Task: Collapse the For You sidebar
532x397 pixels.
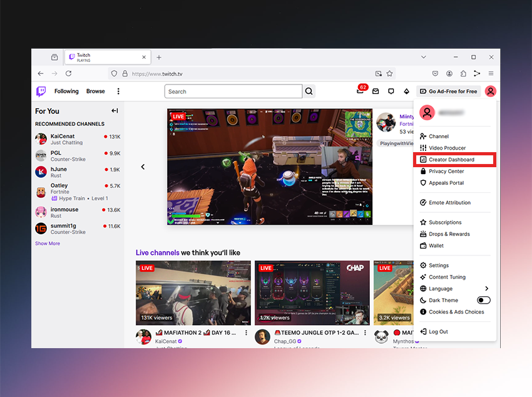Action: [x=115, y=111]
